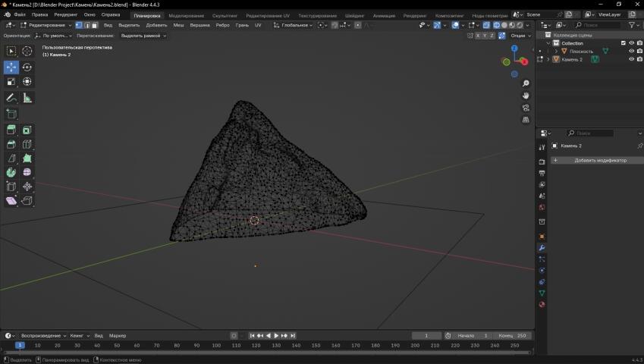
Task: Enable face select mode
Action: [x=95, y=25]
